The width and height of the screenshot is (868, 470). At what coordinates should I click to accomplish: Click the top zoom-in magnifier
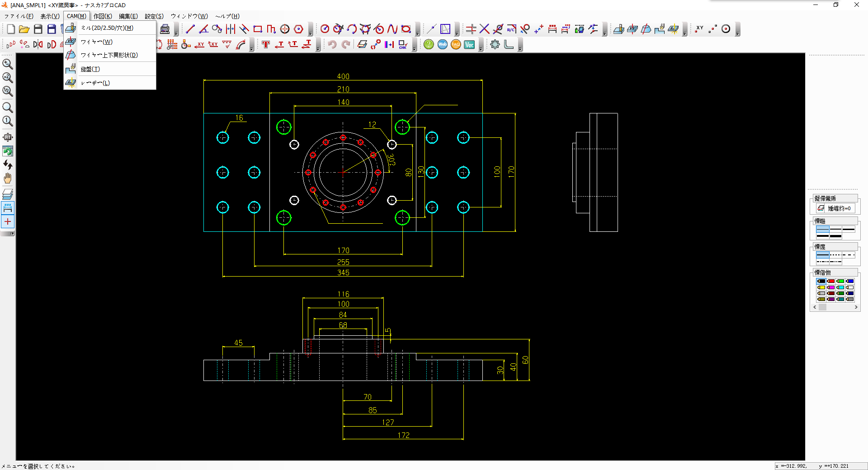pyautogui.click(x=8, y=64)
